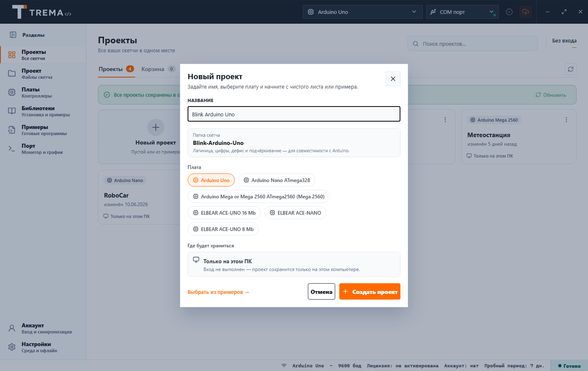Click Аккаунт: нет in status bar

[x=461, y=366]
